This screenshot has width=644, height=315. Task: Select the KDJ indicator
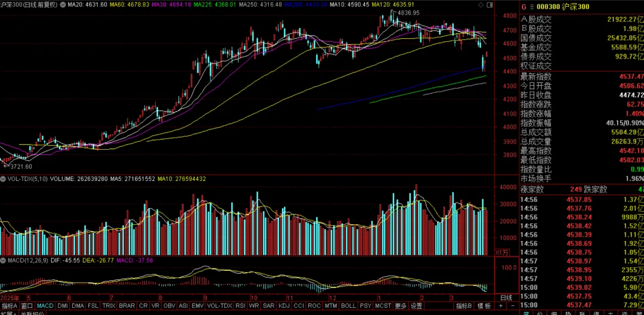[x=284, y=306]
